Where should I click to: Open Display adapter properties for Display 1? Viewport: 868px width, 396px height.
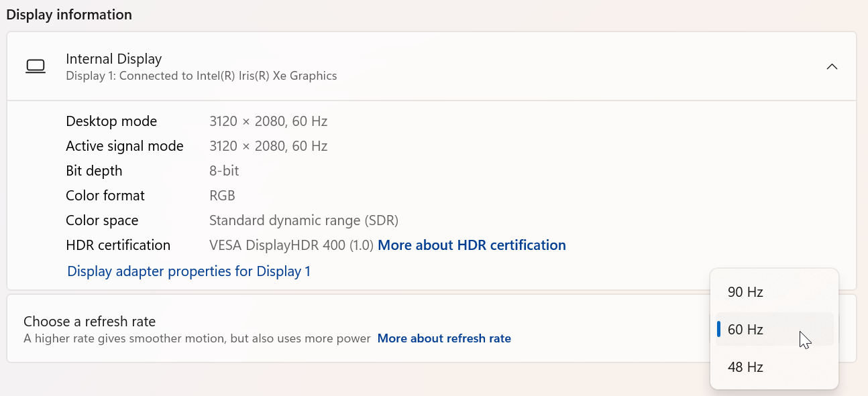click(x=188, y=271)
